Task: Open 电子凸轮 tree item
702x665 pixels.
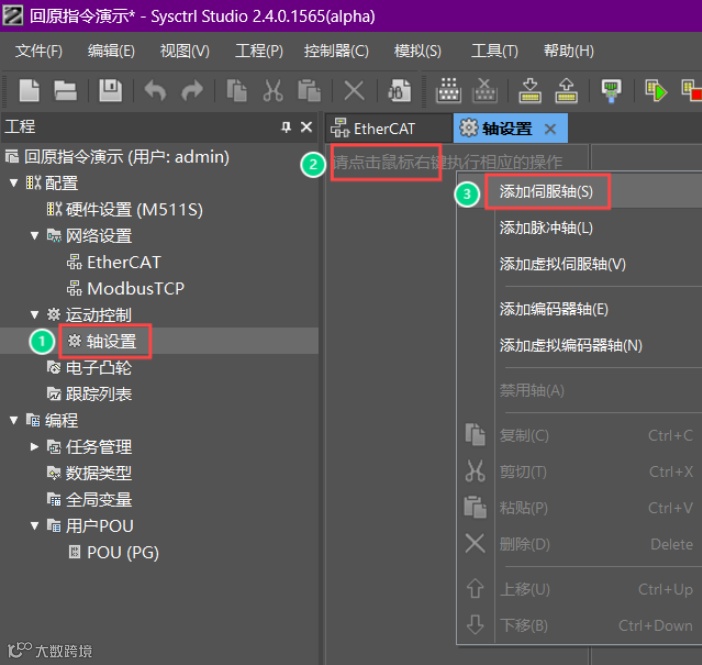Action: pyautogui.click(x=90, y=368)
